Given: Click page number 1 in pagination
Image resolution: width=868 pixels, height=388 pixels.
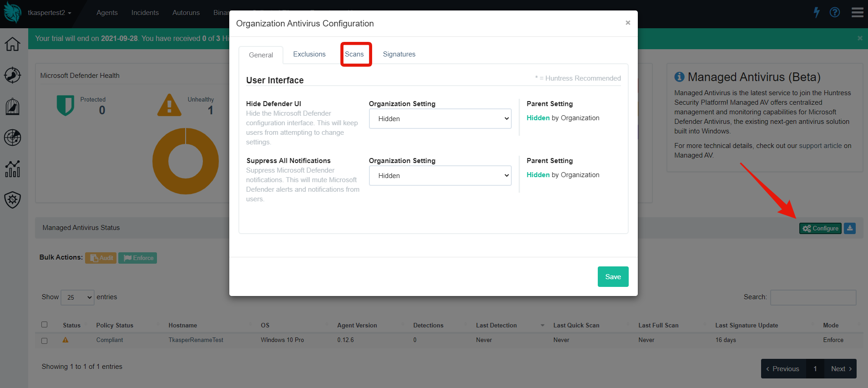Looking at the screenshot, I should click(815, 369).
